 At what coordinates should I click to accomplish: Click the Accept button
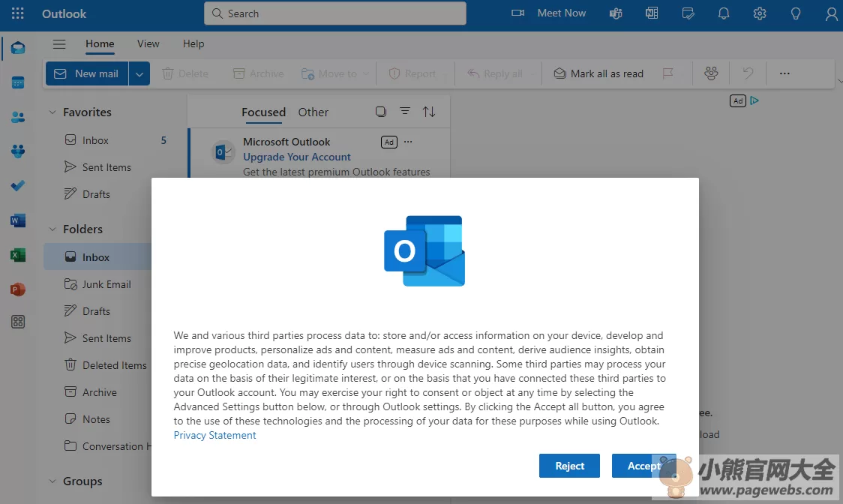643,466
